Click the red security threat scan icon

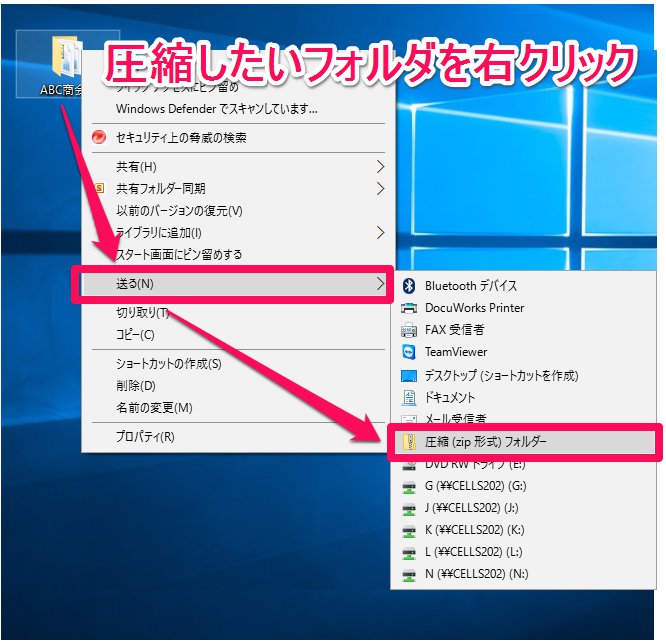coord(99,138)
